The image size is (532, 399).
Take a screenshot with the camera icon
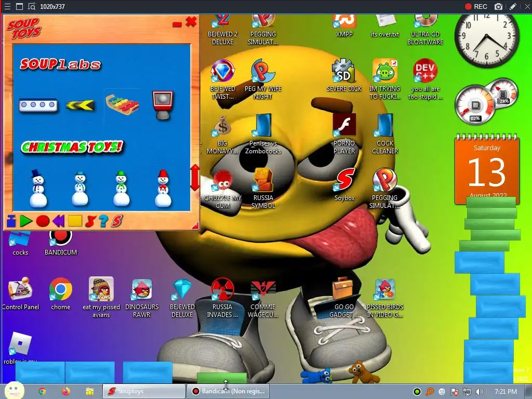click(x=498, y=6)
